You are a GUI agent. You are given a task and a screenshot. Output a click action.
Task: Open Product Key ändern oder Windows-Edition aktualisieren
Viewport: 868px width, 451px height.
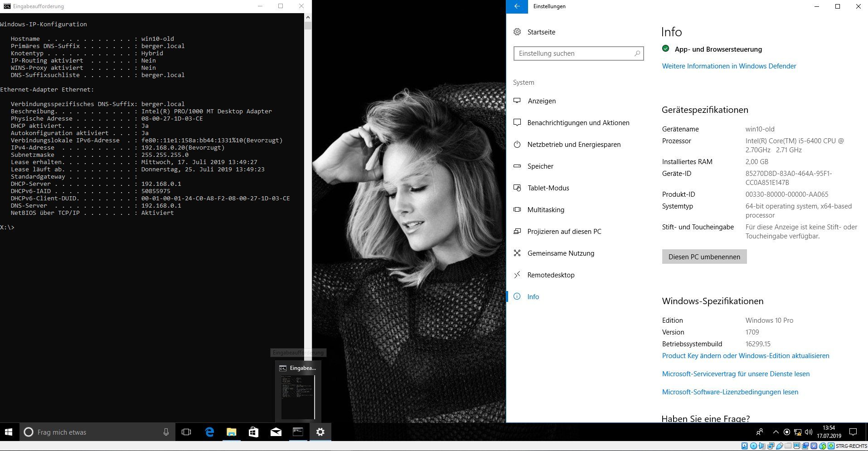point(746,356)
